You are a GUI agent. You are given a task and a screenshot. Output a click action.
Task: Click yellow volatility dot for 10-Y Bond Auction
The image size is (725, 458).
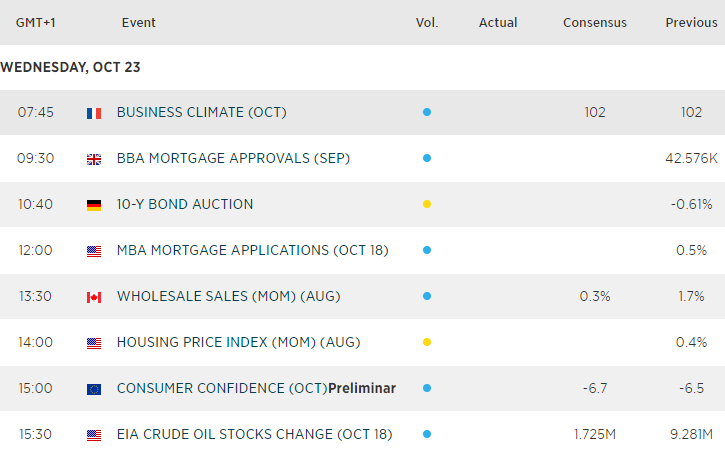(427, 205)
